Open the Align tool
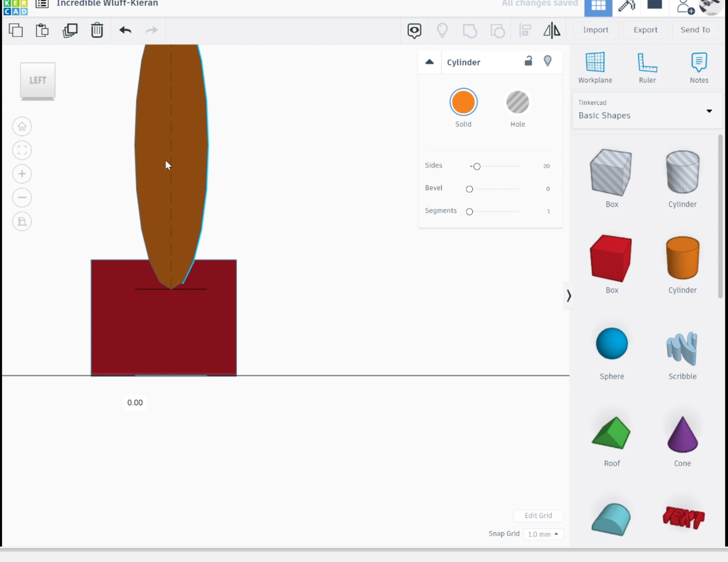The width and height of the screenshot is (728, 562). tap(525, 30)
